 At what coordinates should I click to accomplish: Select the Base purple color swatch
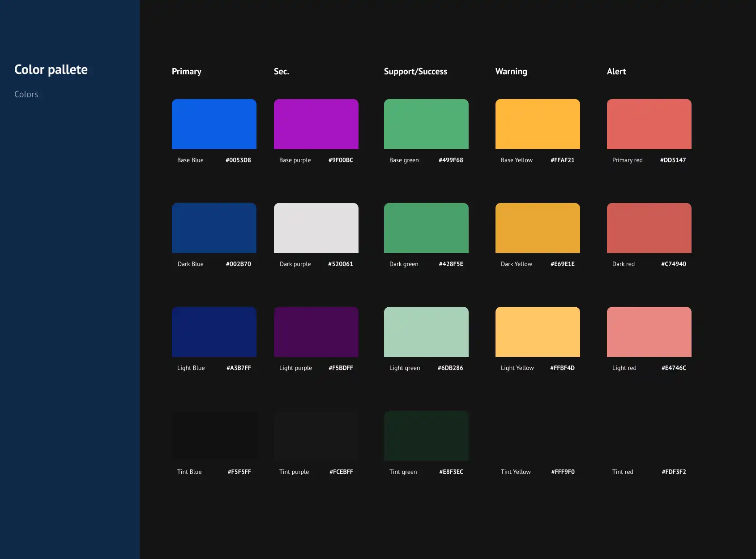316,124
